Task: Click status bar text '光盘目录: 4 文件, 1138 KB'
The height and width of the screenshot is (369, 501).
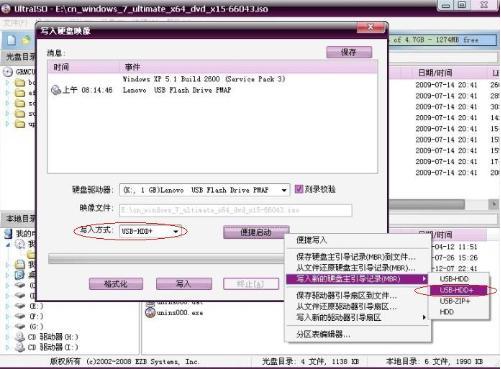Action: click(x=311, y=361)
